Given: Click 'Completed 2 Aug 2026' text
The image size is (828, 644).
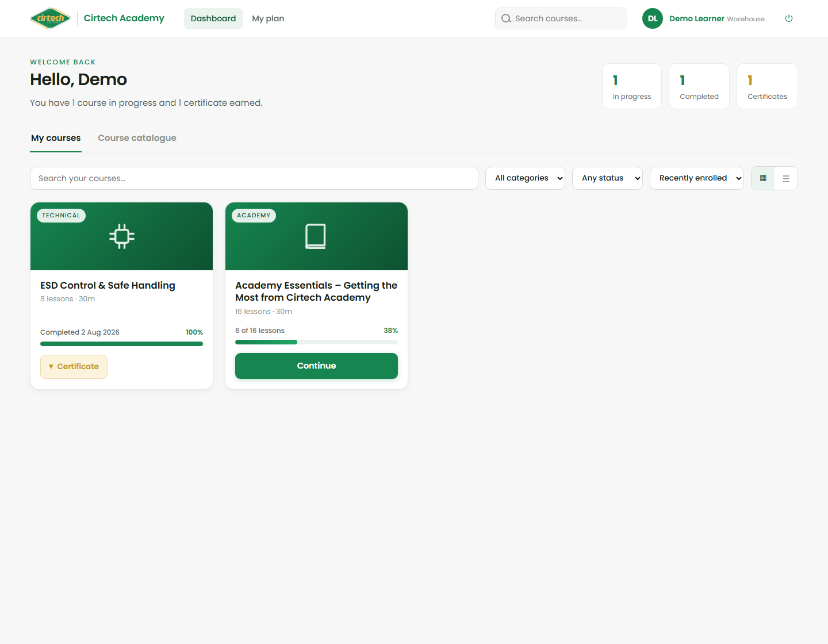Looking at the screenshot, I should [80, 332].
